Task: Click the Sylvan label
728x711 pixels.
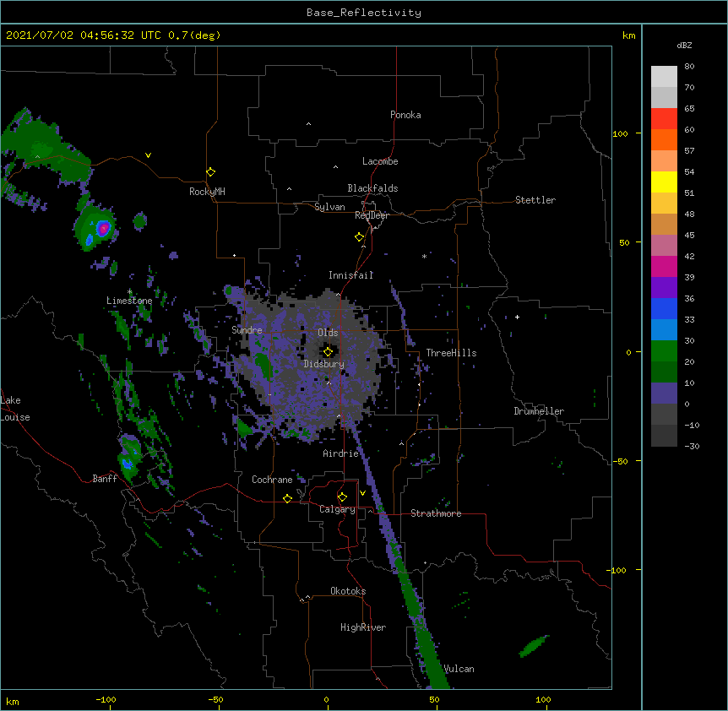Action: point(329,207)
